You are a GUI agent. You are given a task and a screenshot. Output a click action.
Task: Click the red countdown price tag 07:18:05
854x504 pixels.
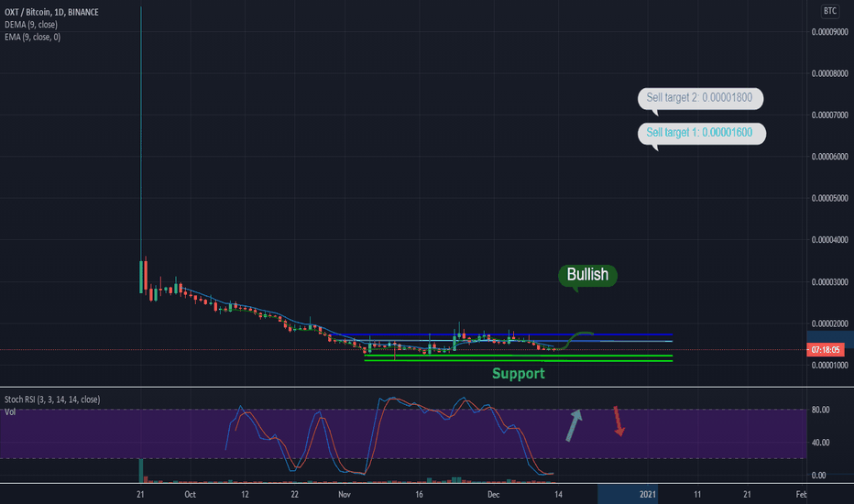[825, 350]
